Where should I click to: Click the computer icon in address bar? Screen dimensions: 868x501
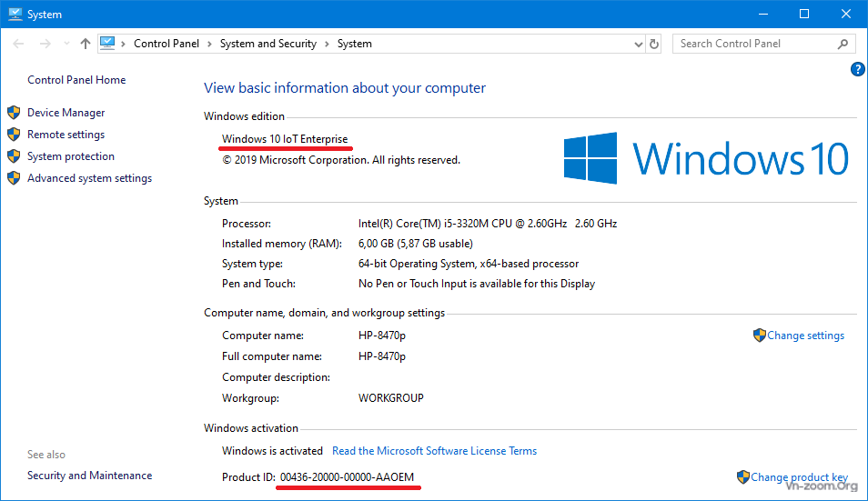[x=107, y=43]
